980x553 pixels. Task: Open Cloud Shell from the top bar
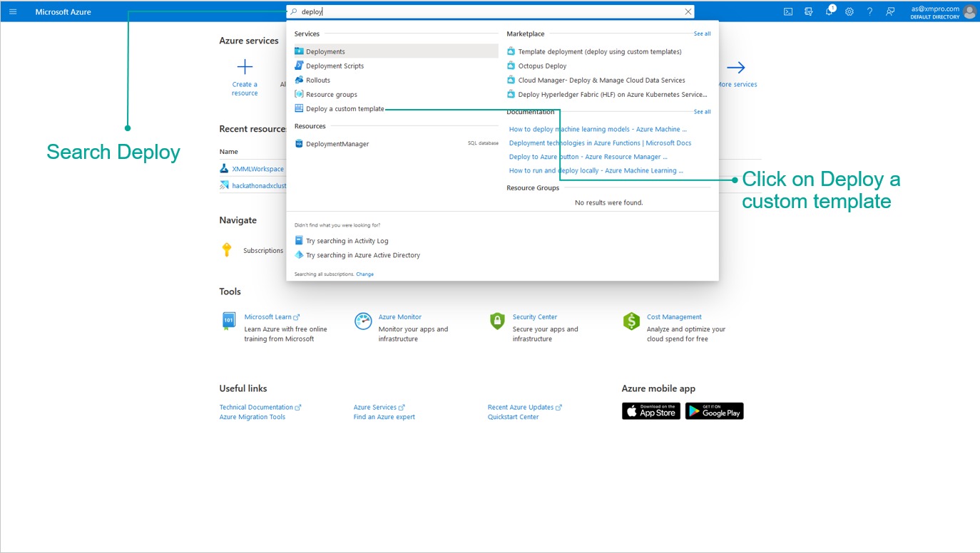point(788,11)
